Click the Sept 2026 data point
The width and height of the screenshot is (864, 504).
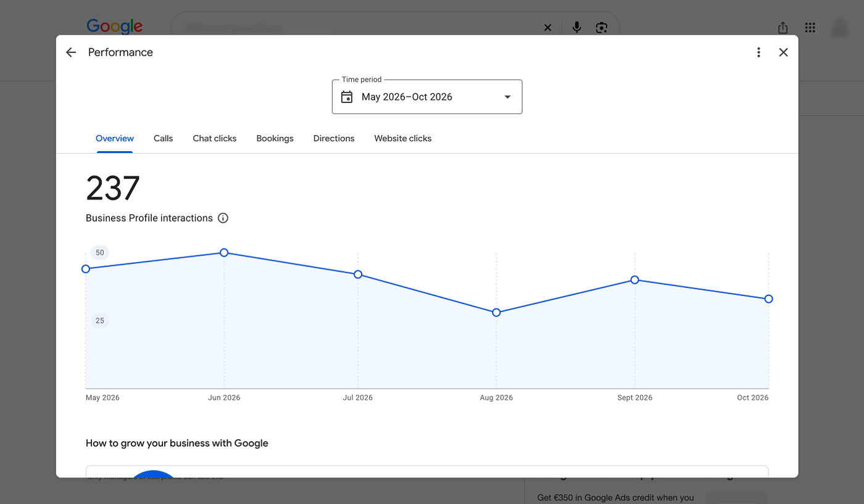tap(635, 280)
